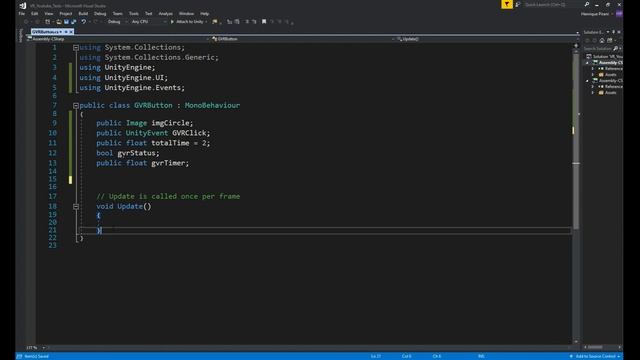Open the Assembly-CSharp project navigation dropdown

[118, 39]
